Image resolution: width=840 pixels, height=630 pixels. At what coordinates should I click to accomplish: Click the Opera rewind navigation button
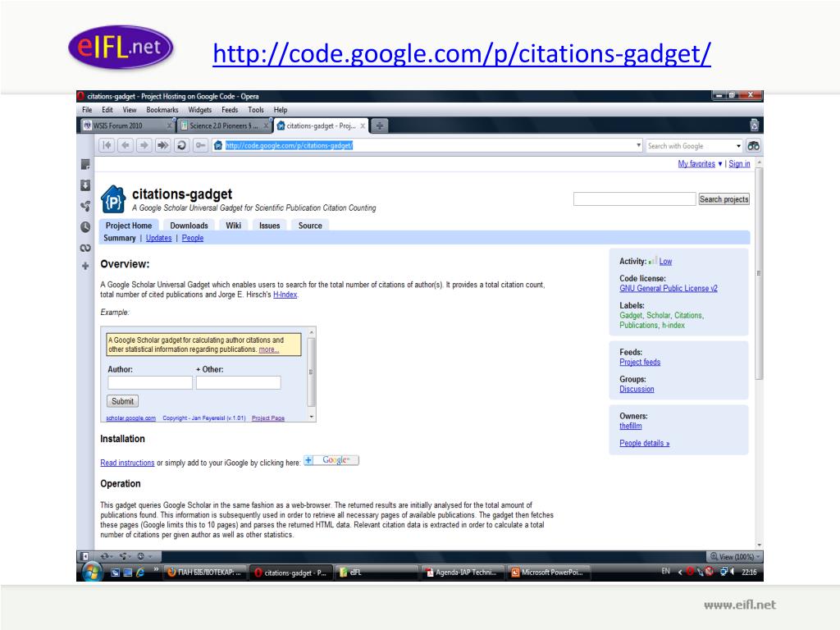point(107,145)
